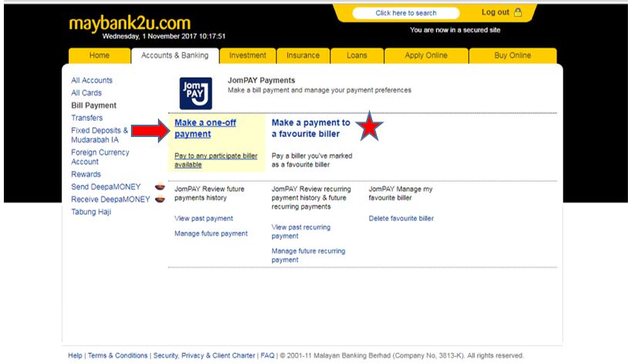Open the Help footer link
The image size is (631, 364).
[75, 356]
